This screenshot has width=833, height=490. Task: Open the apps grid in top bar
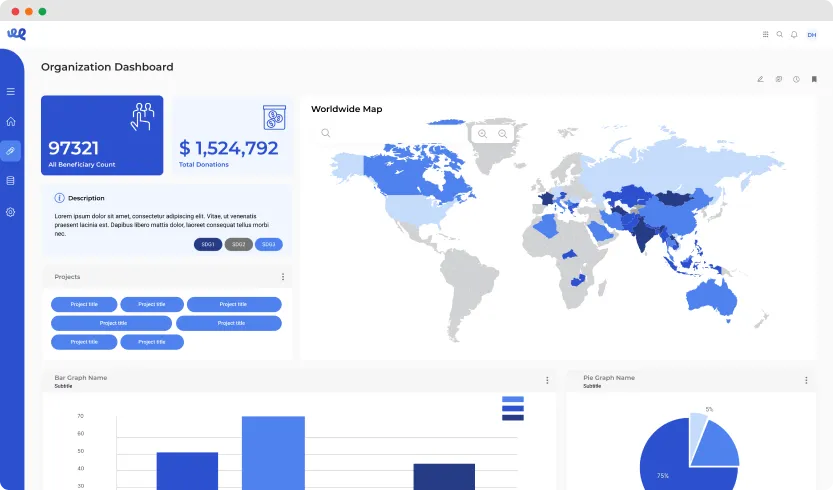click(x=766, y=34)
